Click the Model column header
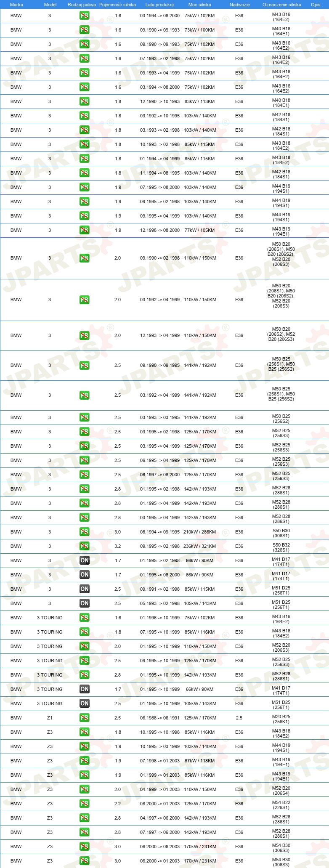Viewport: 329px width, 868px height. [50, 5]
